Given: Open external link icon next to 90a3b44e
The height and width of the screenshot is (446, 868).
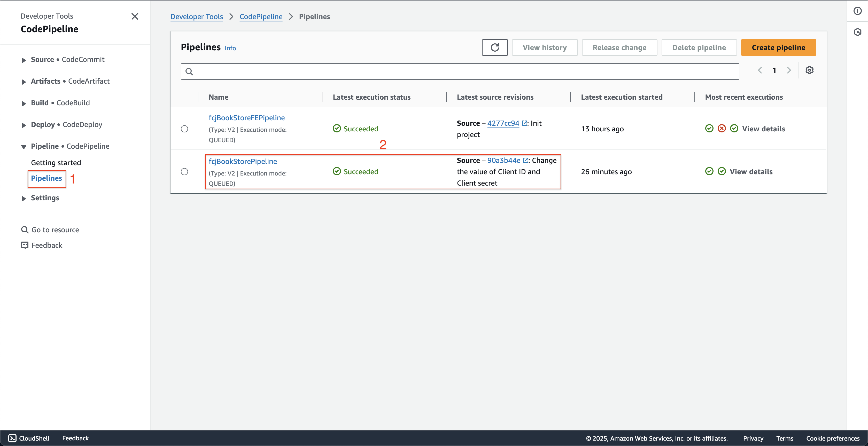Looking at the screenshot, I should (525, 160).
